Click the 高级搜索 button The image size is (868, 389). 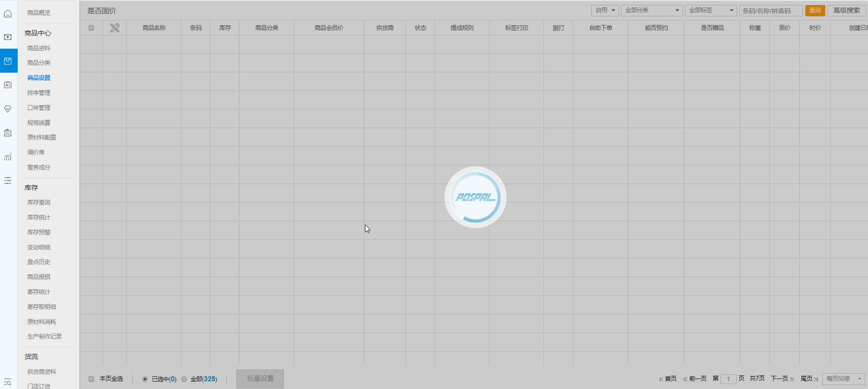pyautogui.click(x=846, y=10)
